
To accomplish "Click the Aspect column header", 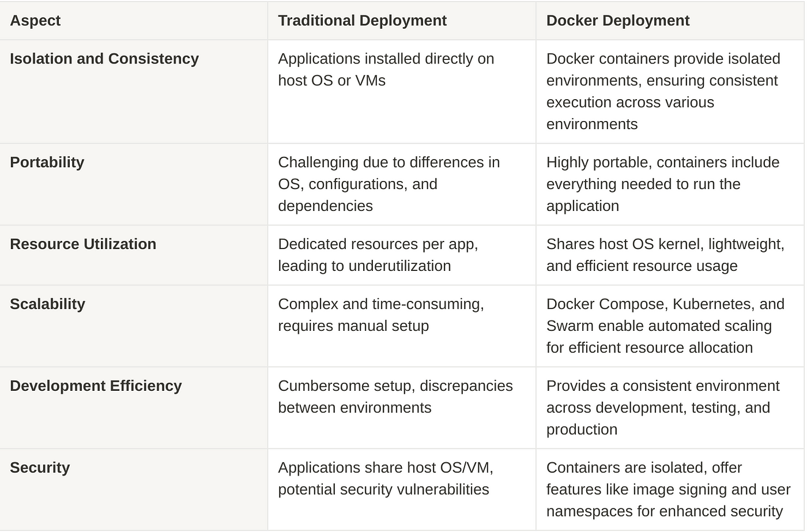I will click(x=35, y=21).
